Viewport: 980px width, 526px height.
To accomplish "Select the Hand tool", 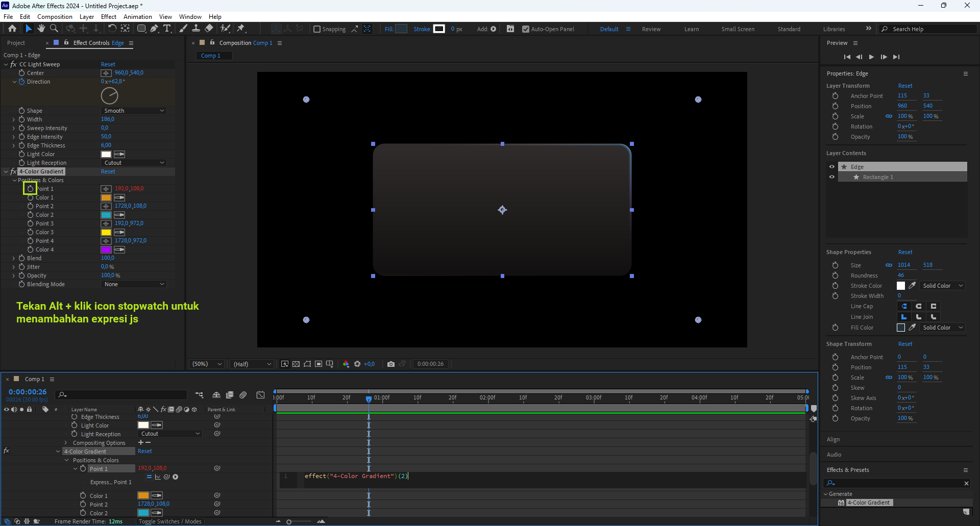I will pos(41,29).
